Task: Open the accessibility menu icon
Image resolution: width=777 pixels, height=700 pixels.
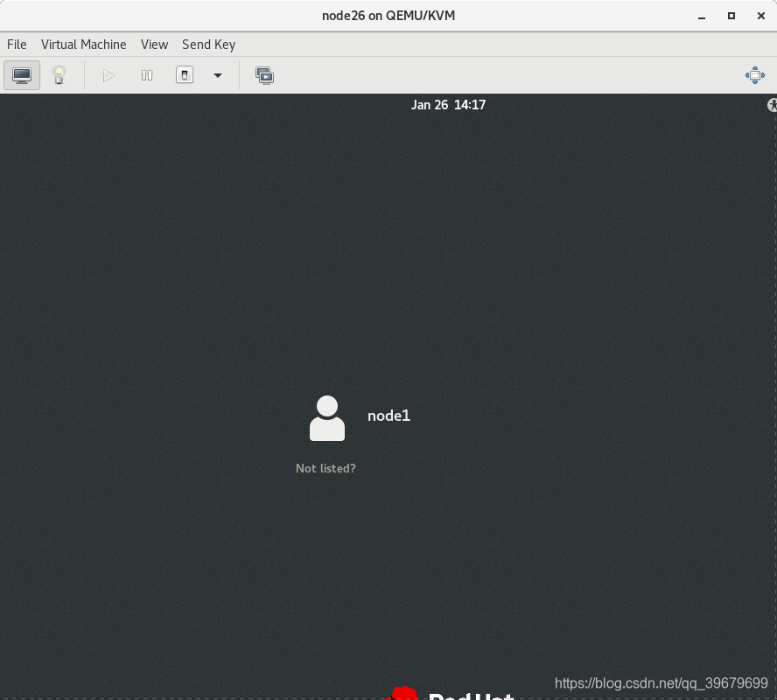Action: pyautogui.click(x=772, y=105)
